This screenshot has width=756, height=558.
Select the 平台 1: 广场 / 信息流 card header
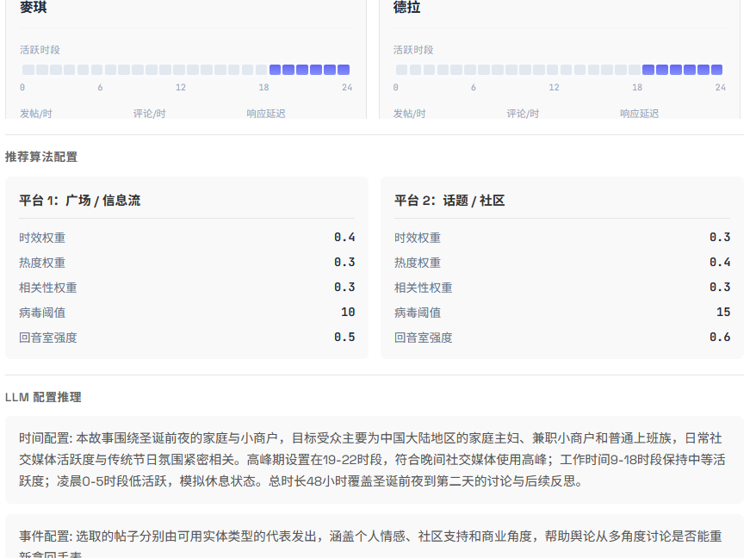coord(80,199)
